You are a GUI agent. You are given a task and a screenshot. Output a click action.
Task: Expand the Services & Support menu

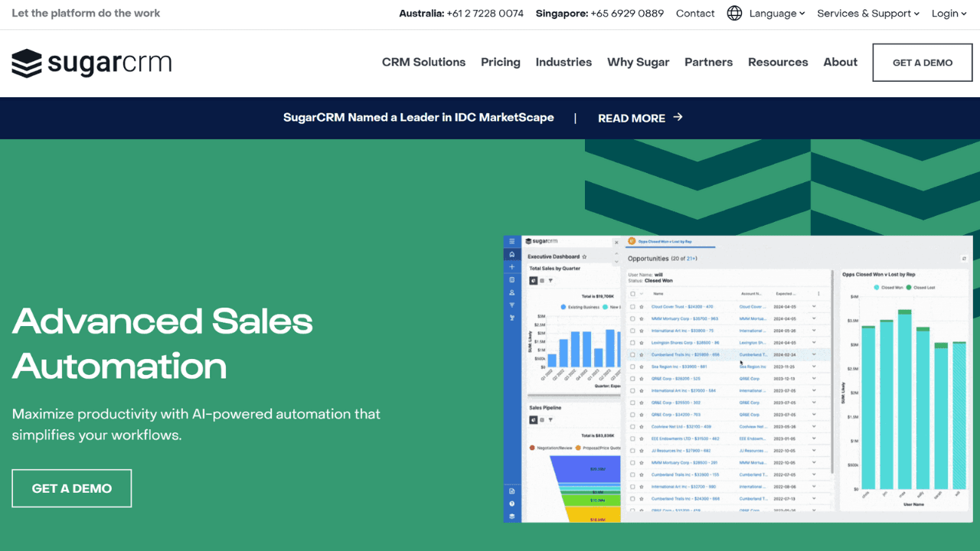[868, 13]
